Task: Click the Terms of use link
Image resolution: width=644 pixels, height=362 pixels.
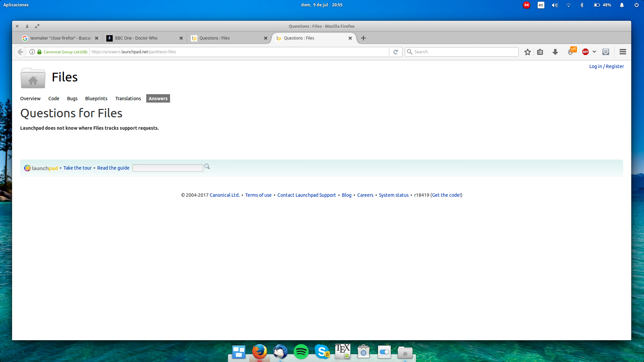Action: tap(258, 194)
